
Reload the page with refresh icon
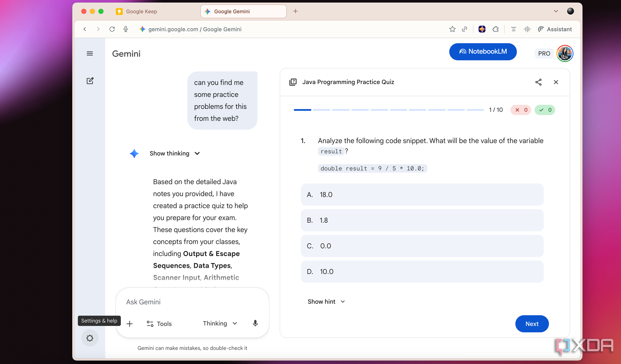(x=112, y=29)
